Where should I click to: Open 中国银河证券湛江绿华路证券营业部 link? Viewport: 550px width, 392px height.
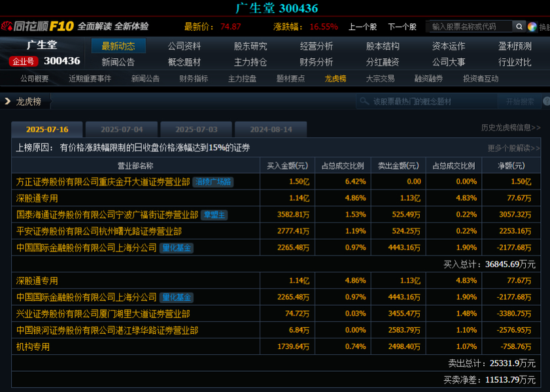pyautogui.click(x=107, y=331)
